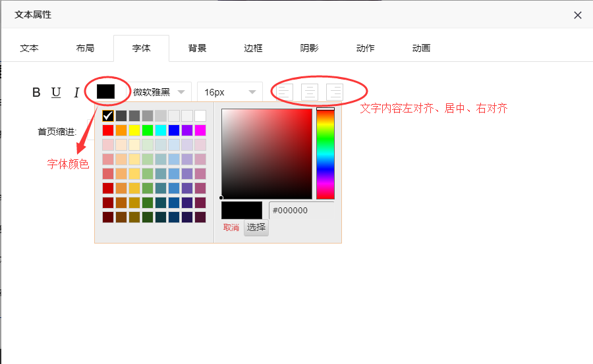The image size is (593, 364).
Task: Open the 动画 tab
Action: click(421, 48)
